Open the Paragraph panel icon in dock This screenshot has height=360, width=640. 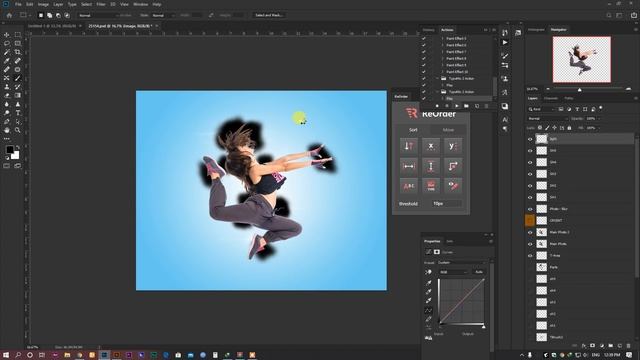coord(505,129)
